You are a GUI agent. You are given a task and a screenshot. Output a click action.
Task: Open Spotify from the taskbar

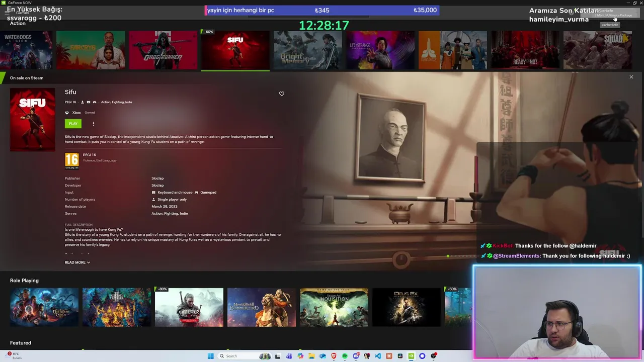pyautogui.click(x=345, y=356)
